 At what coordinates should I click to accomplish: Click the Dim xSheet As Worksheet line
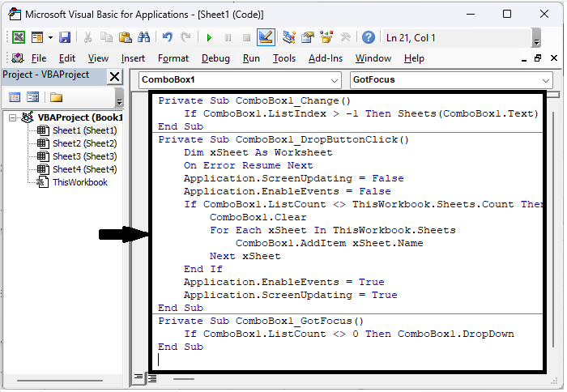click(x=258, y=152)
